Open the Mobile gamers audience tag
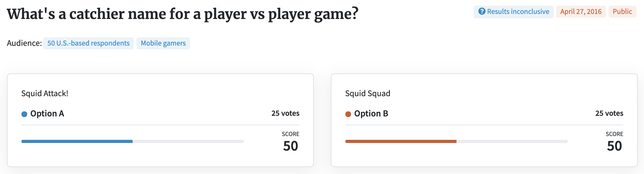Screen dimensions: 644x174 [x=163, y=43]
